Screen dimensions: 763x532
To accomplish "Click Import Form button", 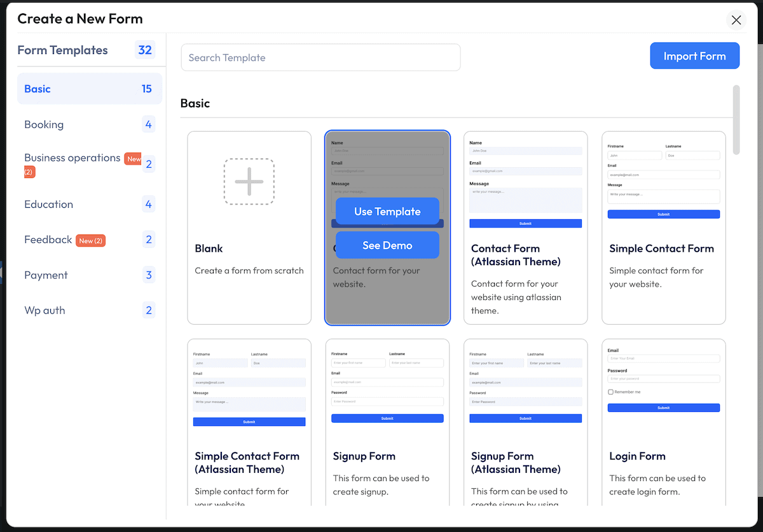I will (694, 56).
